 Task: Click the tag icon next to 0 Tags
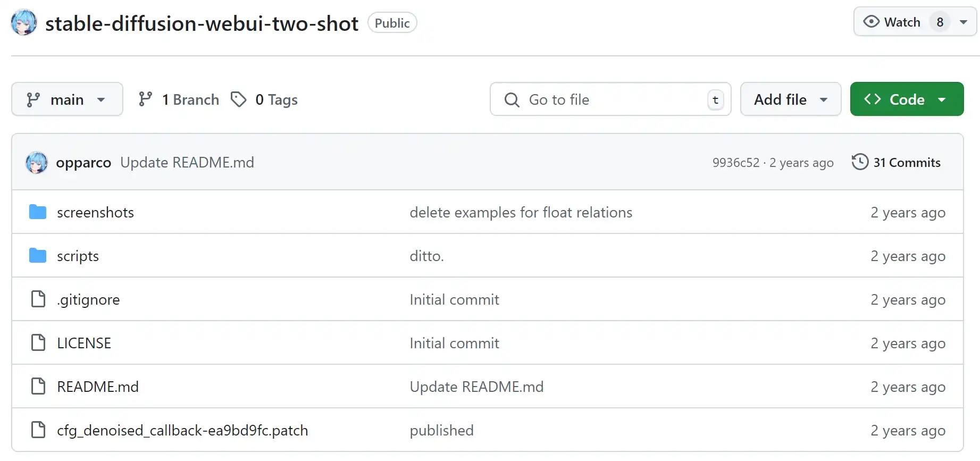238,99
